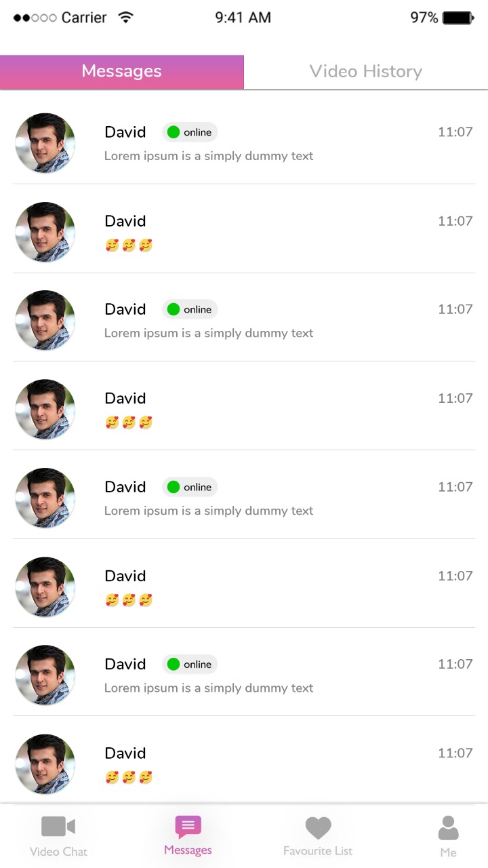Tap the 11:07 timestamp of the fourth chat
This screenshot has height=868, width=488.
pos(455,398)
